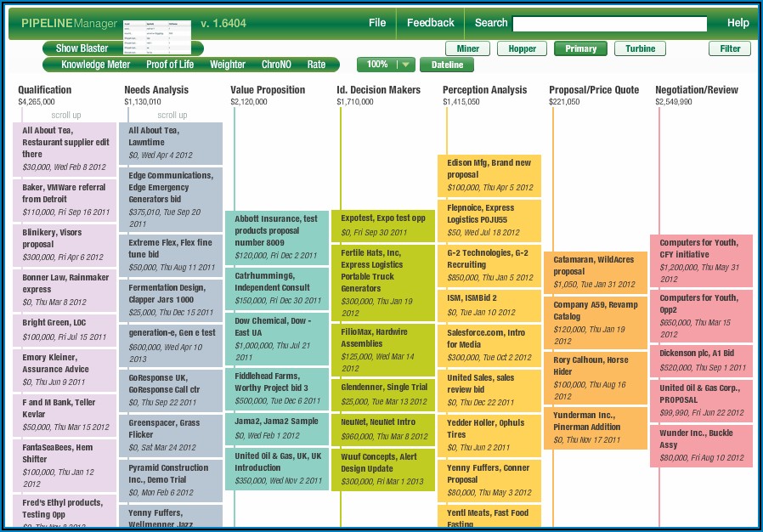This screenshot has width=763, height=532.
Task: Open the File menu
Action: pyautogui.click(x=377, y=23)
